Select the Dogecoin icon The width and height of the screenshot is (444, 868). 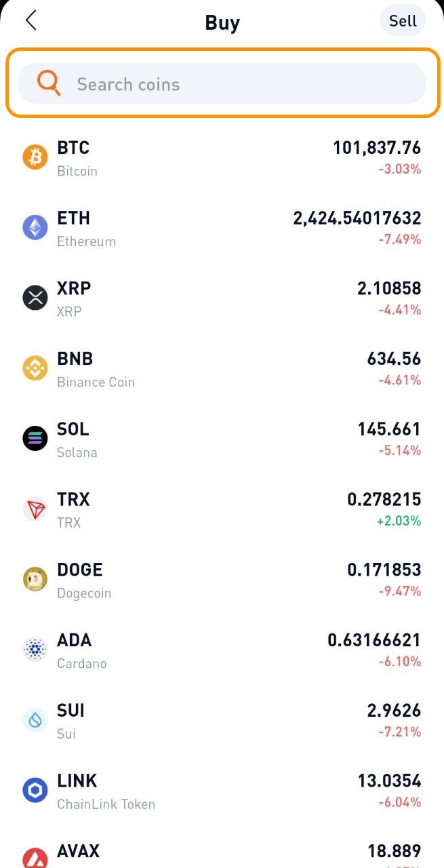click(35, 579)
